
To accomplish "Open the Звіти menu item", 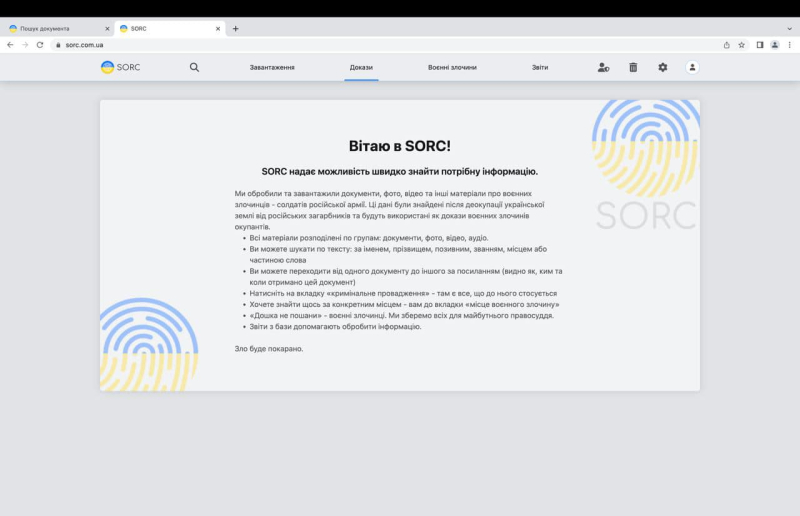I will tap(540, 67).
